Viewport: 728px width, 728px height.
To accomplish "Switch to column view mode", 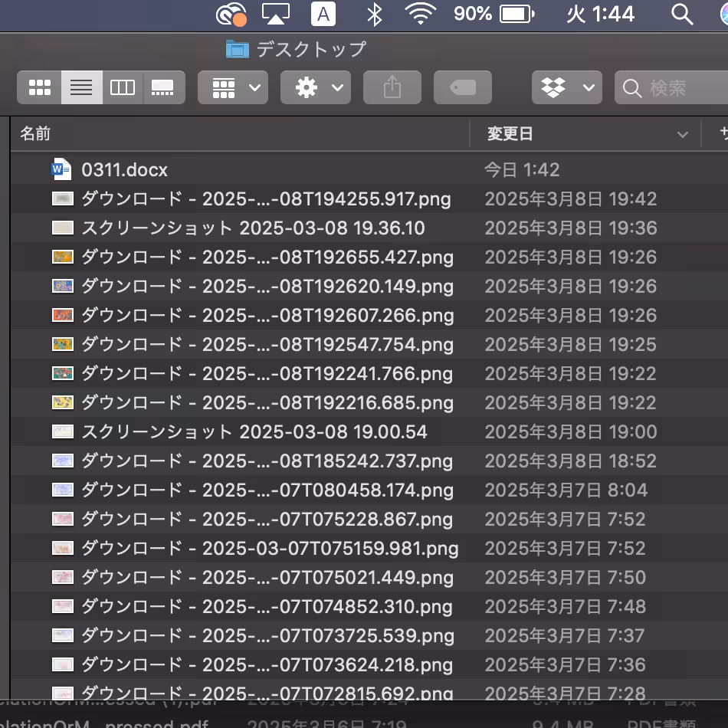I will tap(123, 87).
